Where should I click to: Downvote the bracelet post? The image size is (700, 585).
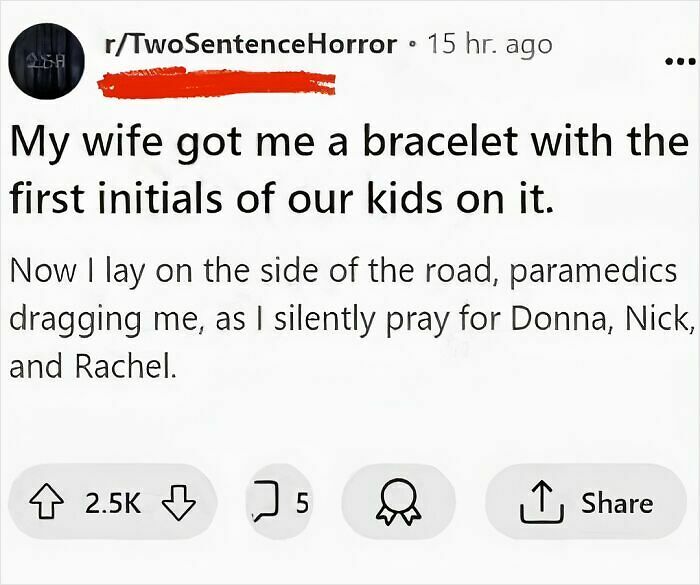[180, 503]
